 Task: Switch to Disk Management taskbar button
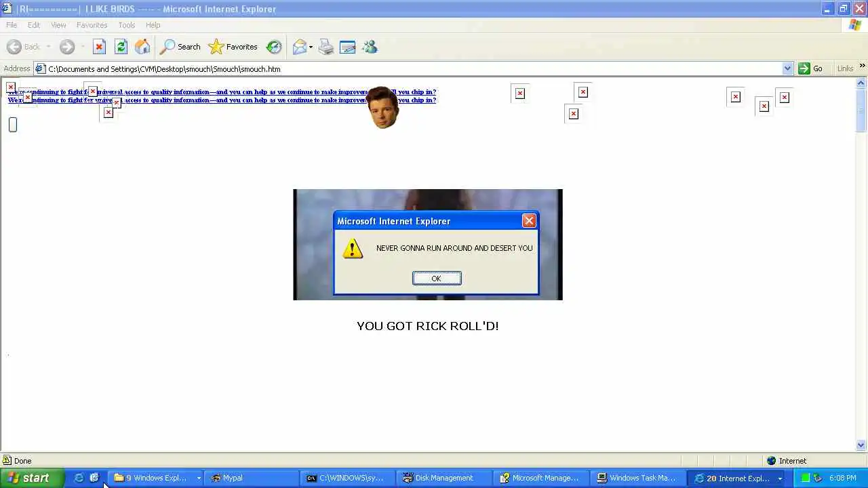pyautogui.click(x=446, y=478)
